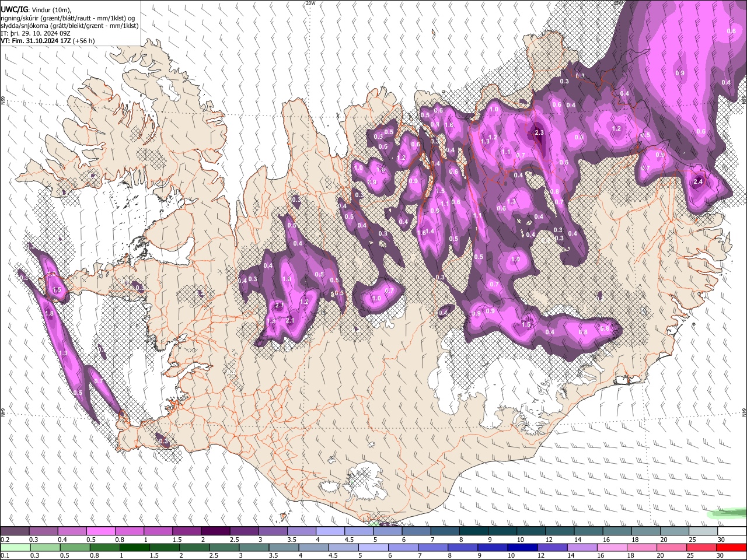747x560 pixels.
Task: Select top-row dark teal swatch between 8 and 9
Action: pyautogui.click(x=473, y=531)
